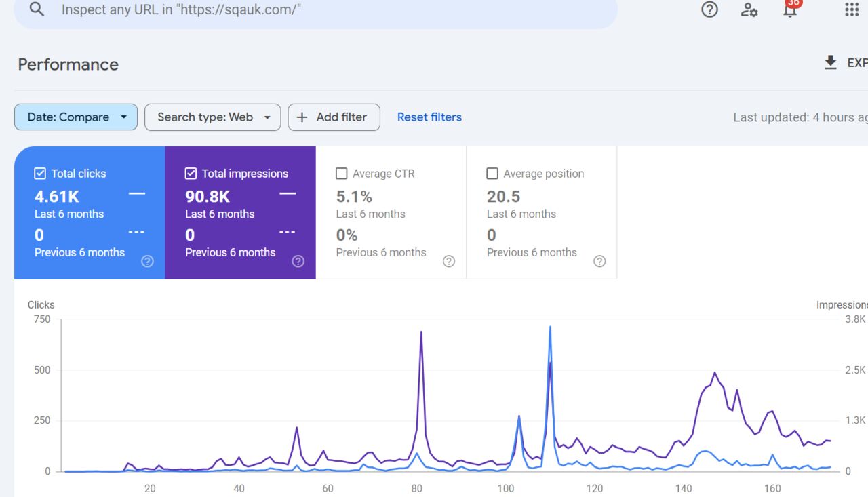Click help icon on Average CTR card

click(x=448, y=261)
